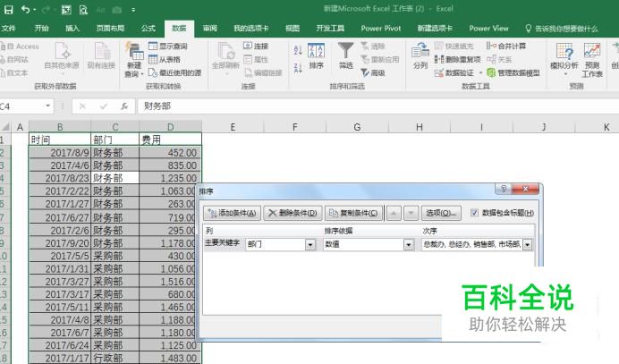
Task: Click the select-all corner triangle
Action: [5, 127]
